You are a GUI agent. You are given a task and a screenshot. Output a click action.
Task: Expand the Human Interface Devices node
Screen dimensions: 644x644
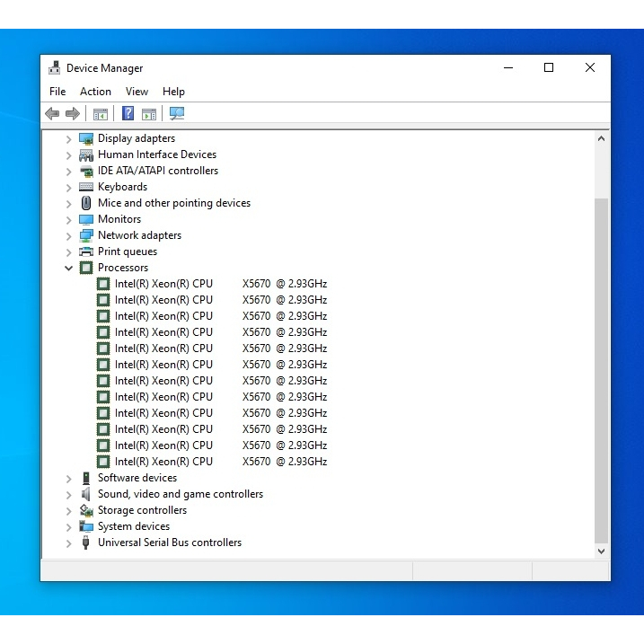click(68, 155)
